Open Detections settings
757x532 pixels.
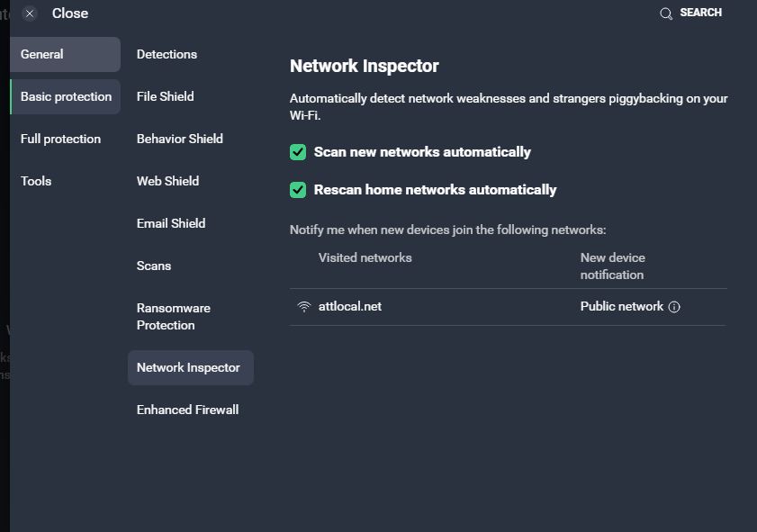click(x=167, y=54)
